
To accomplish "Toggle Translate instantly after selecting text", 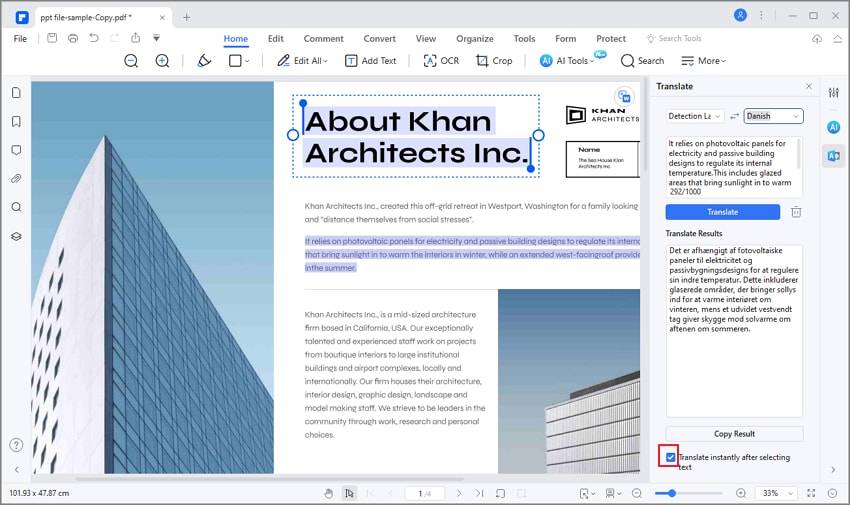I will (671, 457).
